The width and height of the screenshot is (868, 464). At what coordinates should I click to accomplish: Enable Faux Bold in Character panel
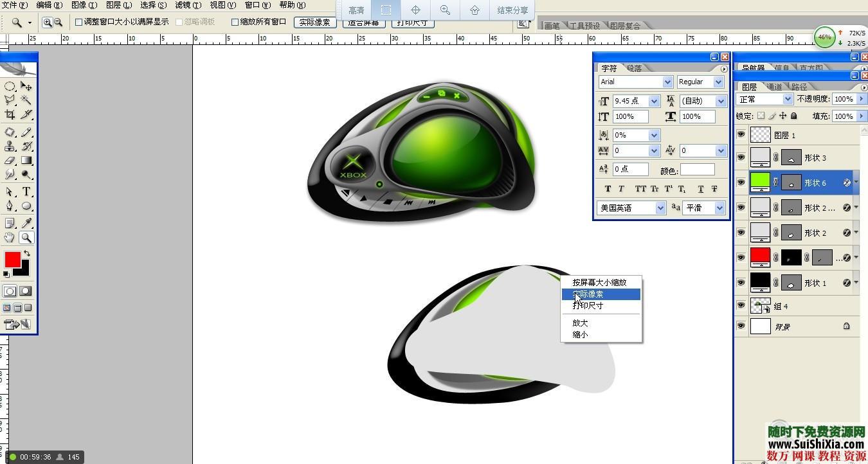(608, 189)
